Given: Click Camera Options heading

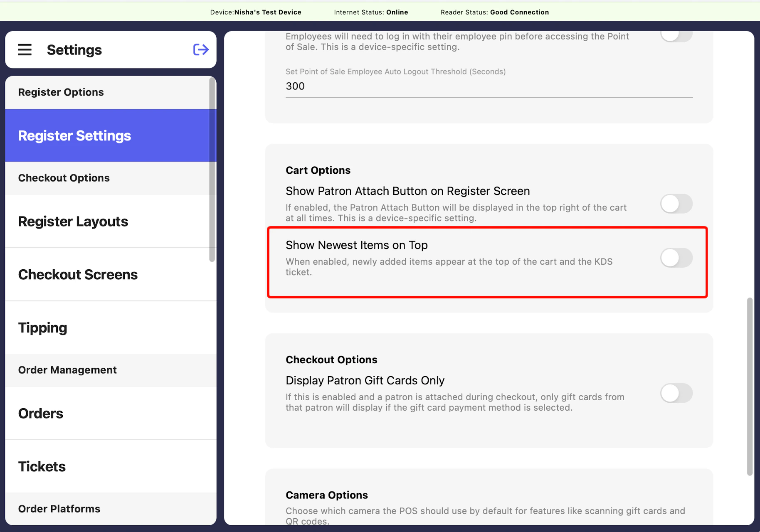Looking at the screenshot, I should point(327,495).
